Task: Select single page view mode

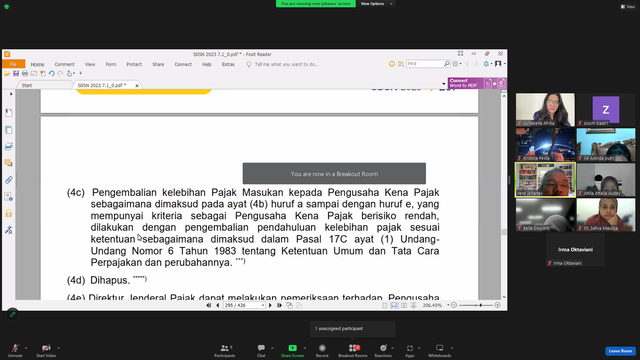Action: (384, 305)
